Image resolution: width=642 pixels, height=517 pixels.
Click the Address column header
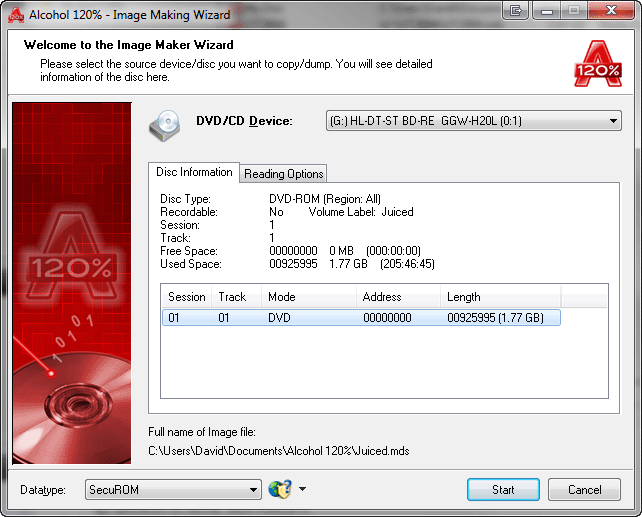point(398,297)
